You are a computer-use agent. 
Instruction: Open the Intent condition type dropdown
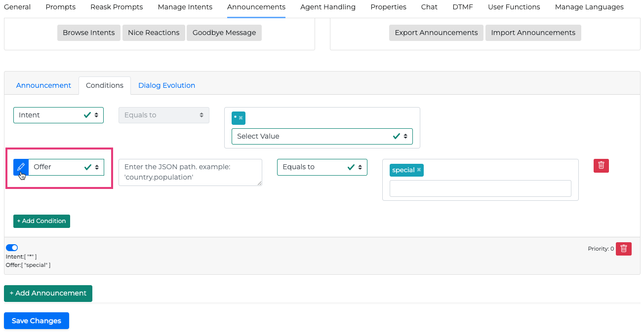(x=58, y=115)
